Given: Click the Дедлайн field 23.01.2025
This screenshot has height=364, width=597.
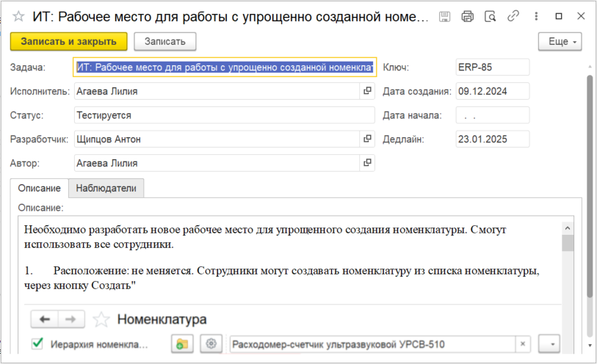Looking at the screenshot, I should (492, 139).
